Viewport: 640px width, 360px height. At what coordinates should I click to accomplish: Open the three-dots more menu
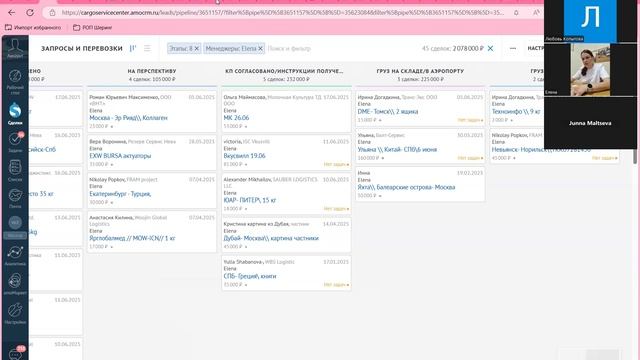[x=513, y=48]
